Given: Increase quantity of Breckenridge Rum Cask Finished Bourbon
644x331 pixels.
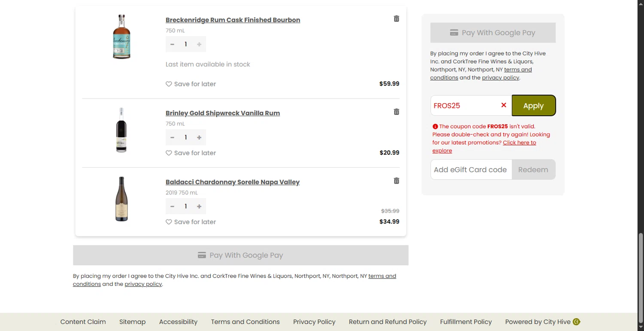Looking at the screenshot, I should point(199,44).
